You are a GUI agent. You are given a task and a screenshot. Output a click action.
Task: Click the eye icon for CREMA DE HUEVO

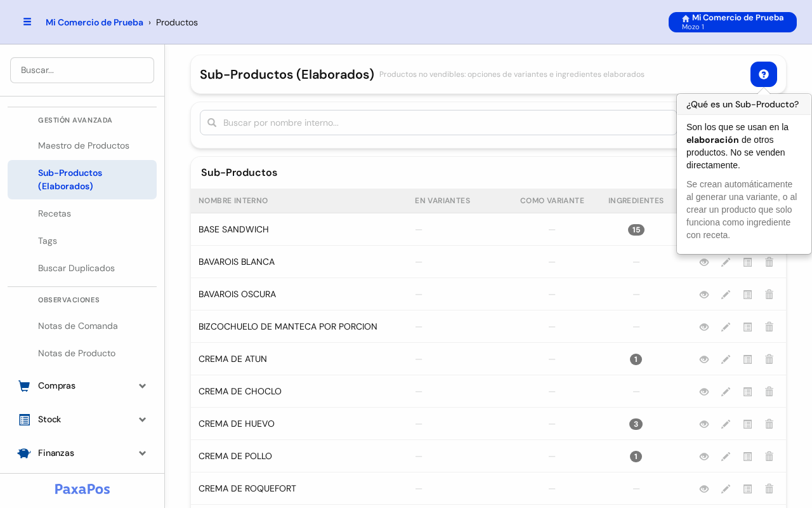[x=704, y=424]
